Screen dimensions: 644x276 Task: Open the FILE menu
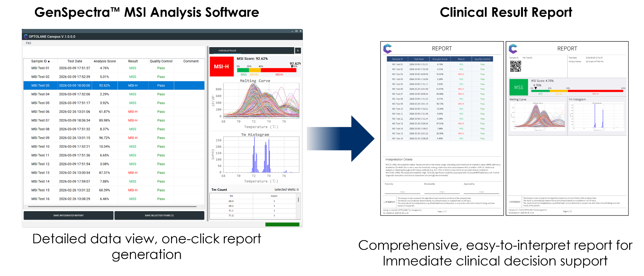29,43
